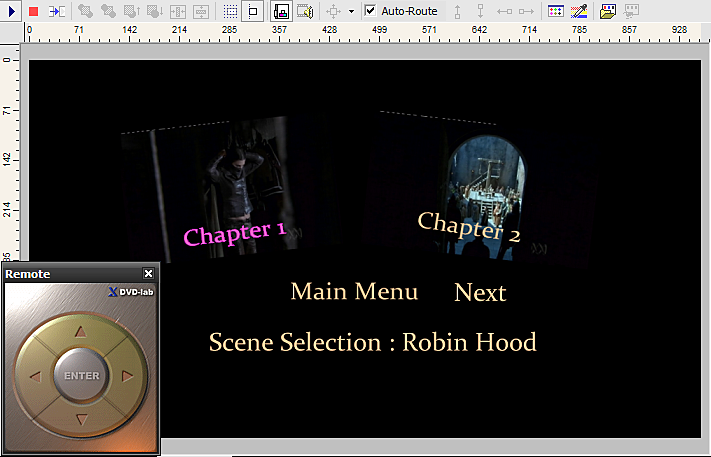Click the route right link icon
The width and height of the screenshot is (711, 457).
(526, 11)
